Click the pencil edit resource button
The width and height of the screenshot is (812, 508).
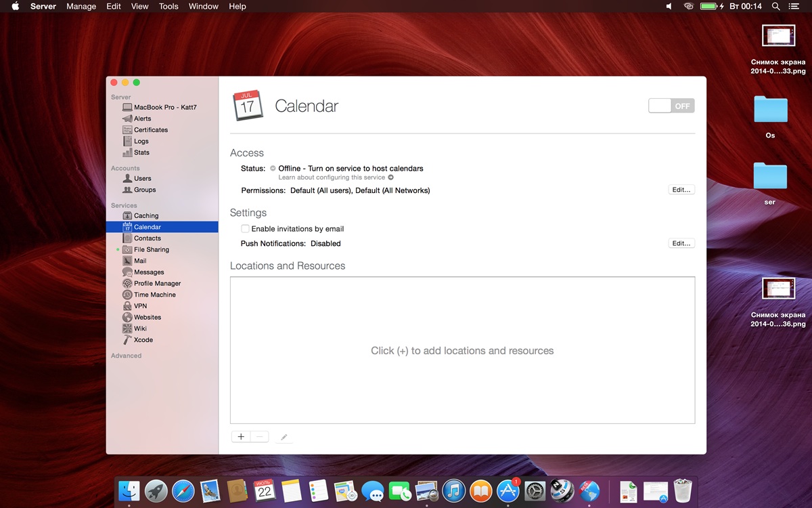click(x=284, y=437)
